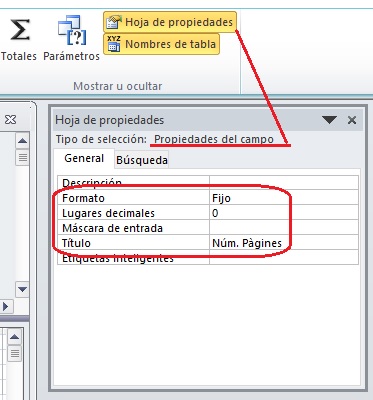Click the Formato value field showing Fijo
373x400 pixels.
pyautogui.click(x=284, y=198)
